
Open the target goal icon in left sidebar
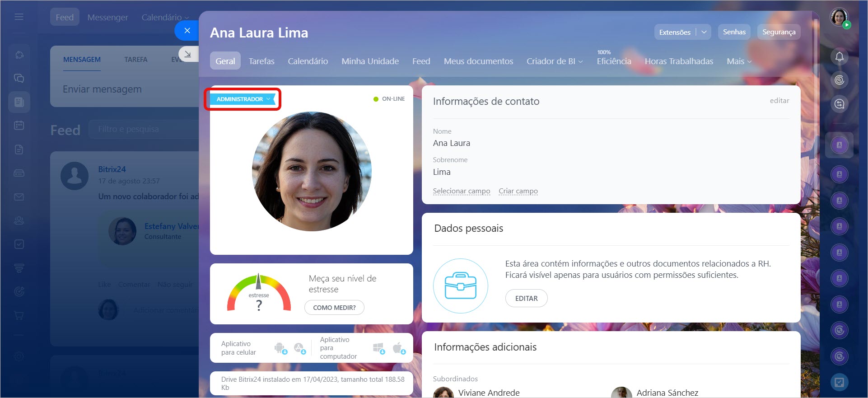(x=19, y=291)
